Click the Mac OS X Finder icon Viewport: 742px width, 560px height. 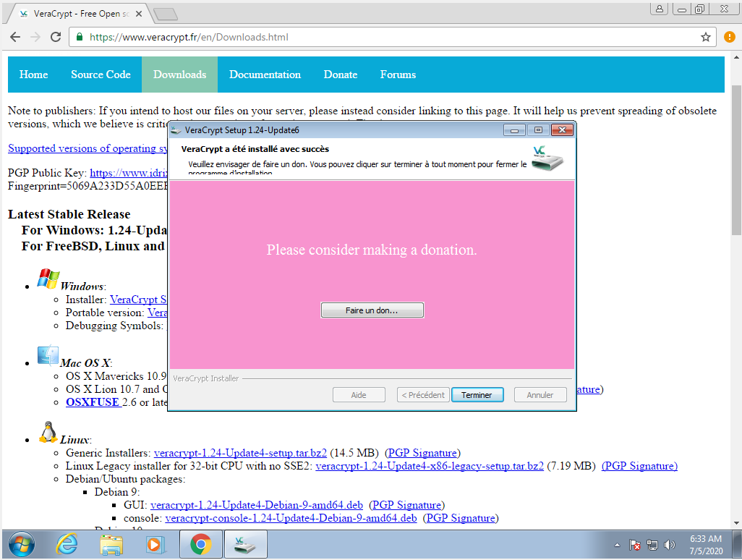click(48, 355)
